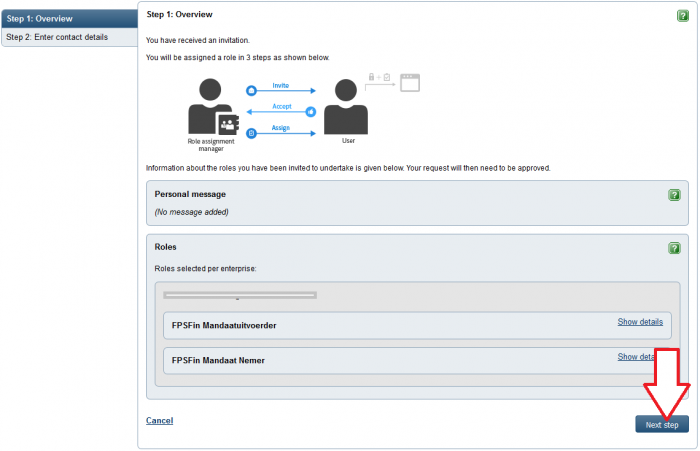This screenshot has width=700, height=451.
Task: Click the redacted enterprise name bar
Action: point(240,295)
